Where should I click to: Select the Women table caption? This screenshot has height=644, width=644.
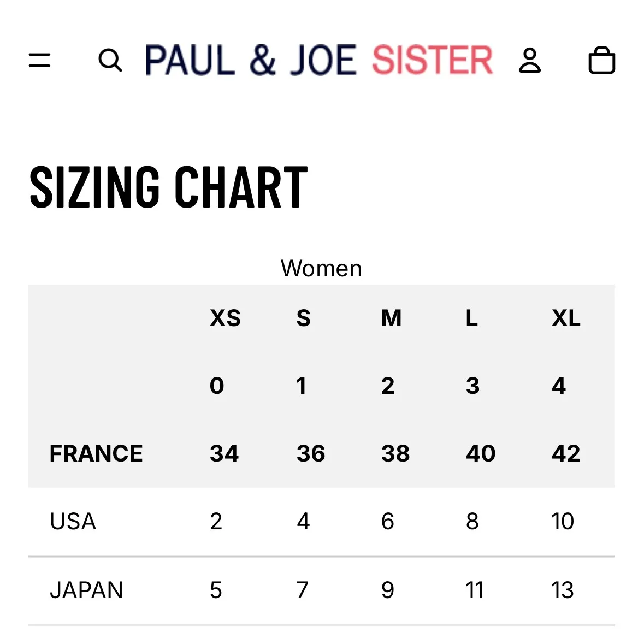pos(321,268)
